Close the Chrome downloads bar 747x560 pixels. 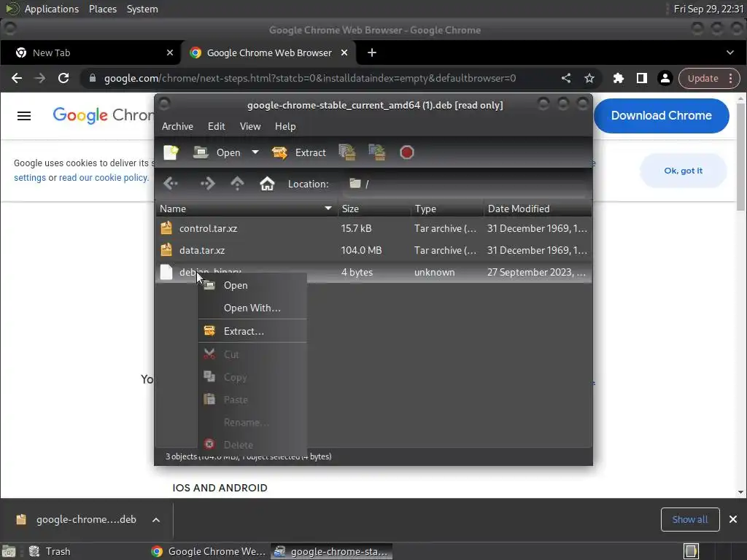coord(733,519)
